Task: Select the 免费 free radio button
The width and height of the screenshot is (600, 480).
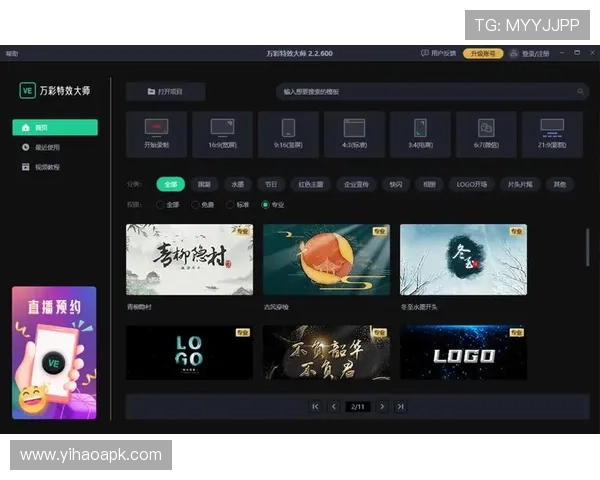Action: point(195,204)
